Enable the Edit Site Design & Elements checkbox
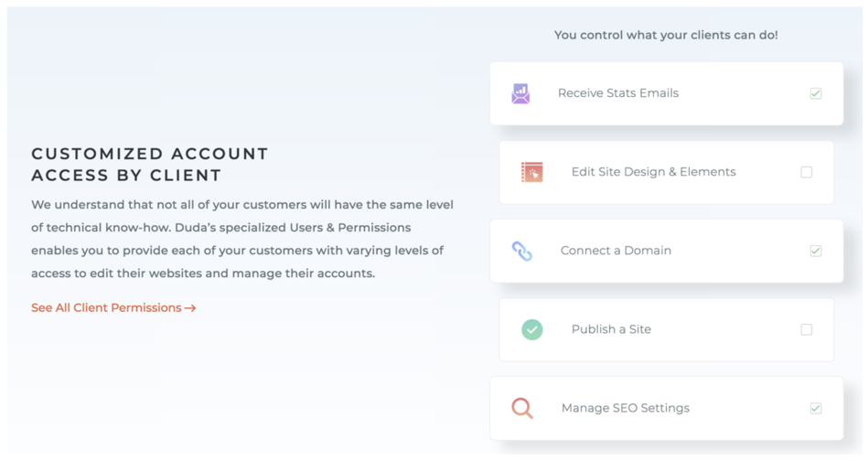Screen dimensions: 868x461 (x=807, y=172)
